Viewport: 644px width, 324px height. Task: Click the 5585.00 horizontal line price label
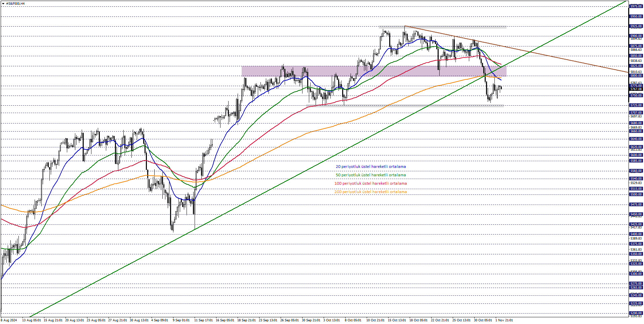pos(636,161)
